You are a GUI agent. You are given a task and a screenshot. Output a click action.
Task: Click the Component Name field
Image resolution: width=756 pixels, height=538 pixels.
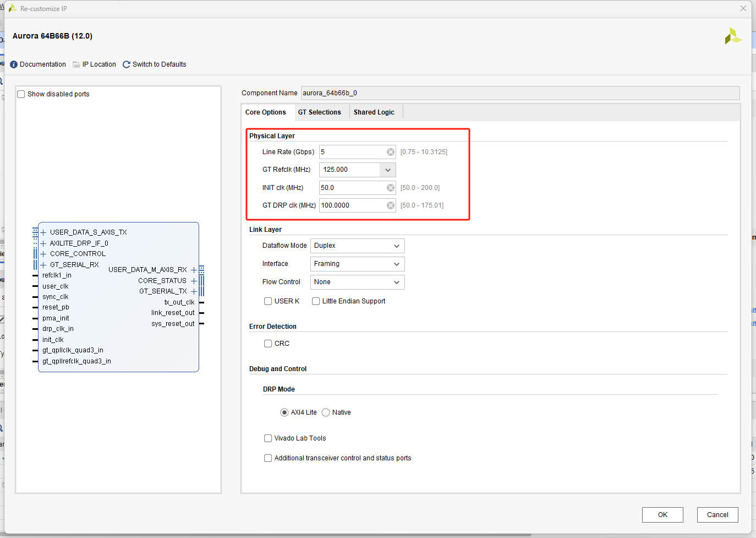(520, 93)
